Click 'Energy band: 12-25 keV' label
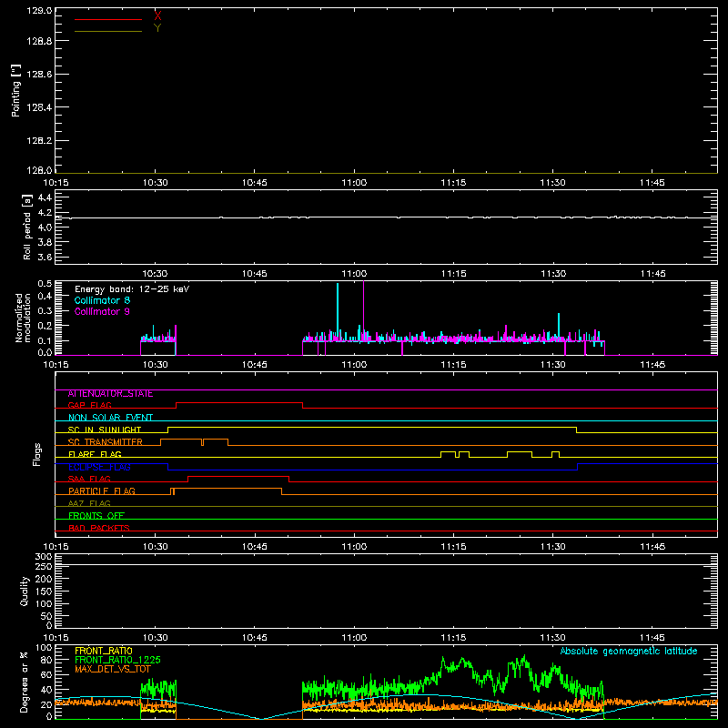 tap(132, 289)
